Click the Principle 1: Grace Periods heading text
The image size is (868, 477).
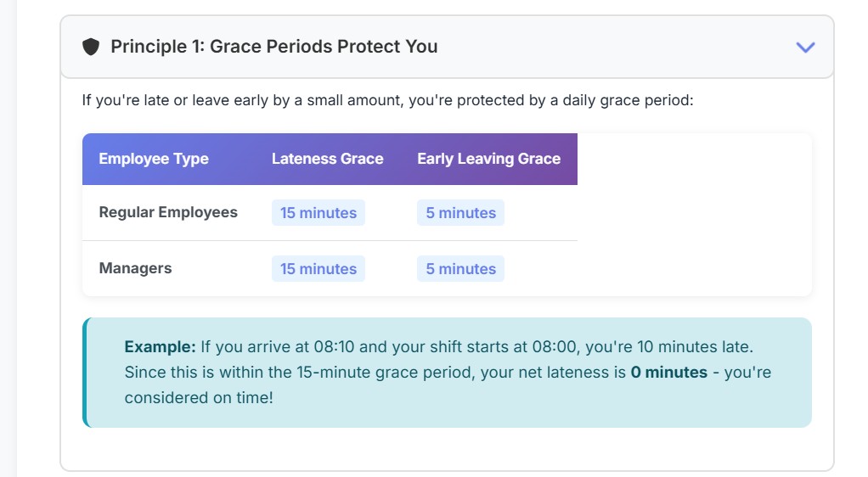[x=274, y=47]
